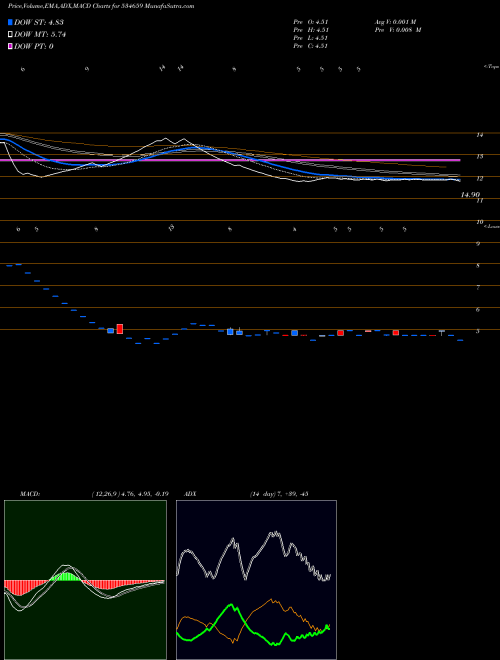Viewport: 500px width, 660px height.
Task: Click the chart title mentioning MunafaSutra.com
Action: coord(101,6)
